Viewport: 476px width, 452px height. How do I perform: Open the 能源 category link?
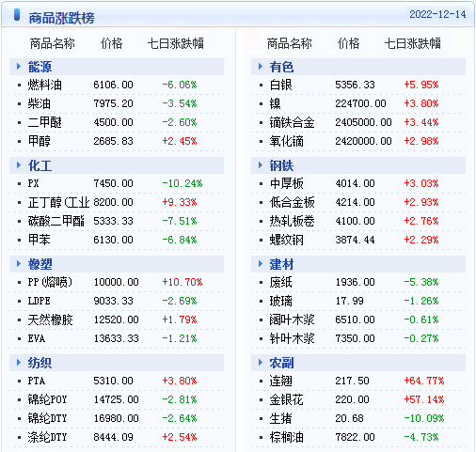click(x=40, y=67)
